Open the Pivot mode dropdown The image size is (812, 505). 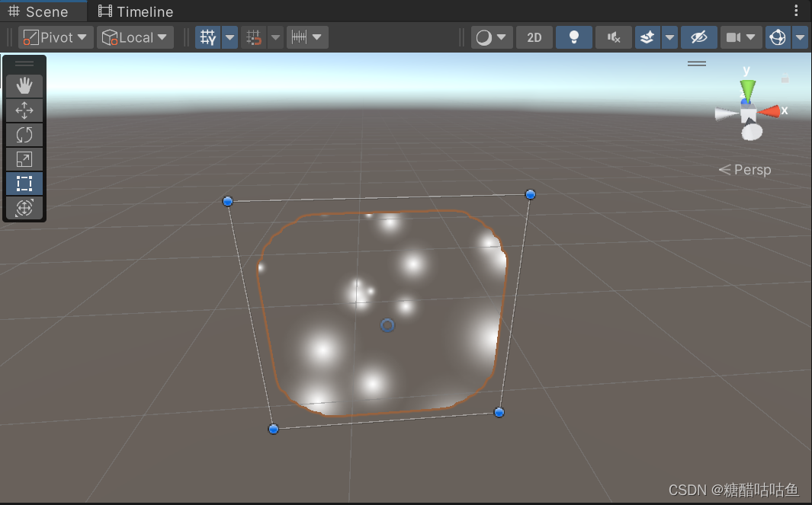point(55,37)
